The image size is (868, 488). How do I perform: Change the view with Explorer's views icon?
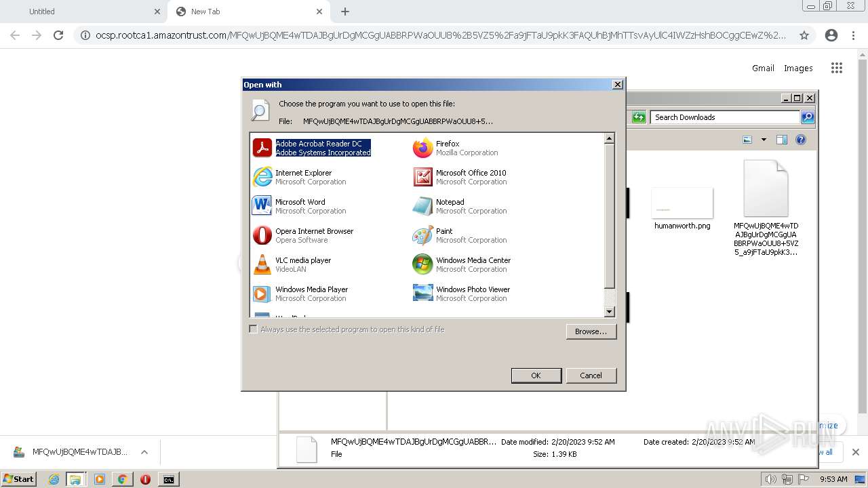pos(747,140)
